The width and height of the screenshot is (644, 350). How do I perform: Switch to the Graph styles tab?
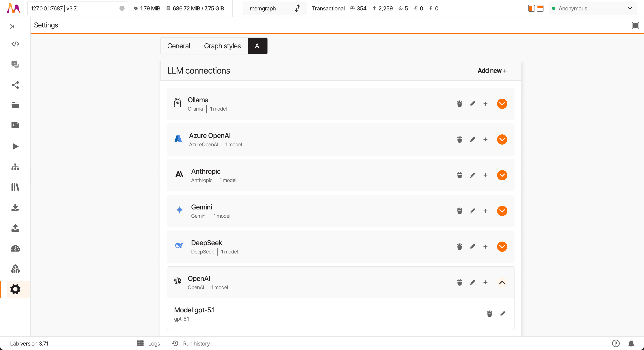tap(222, 46)
